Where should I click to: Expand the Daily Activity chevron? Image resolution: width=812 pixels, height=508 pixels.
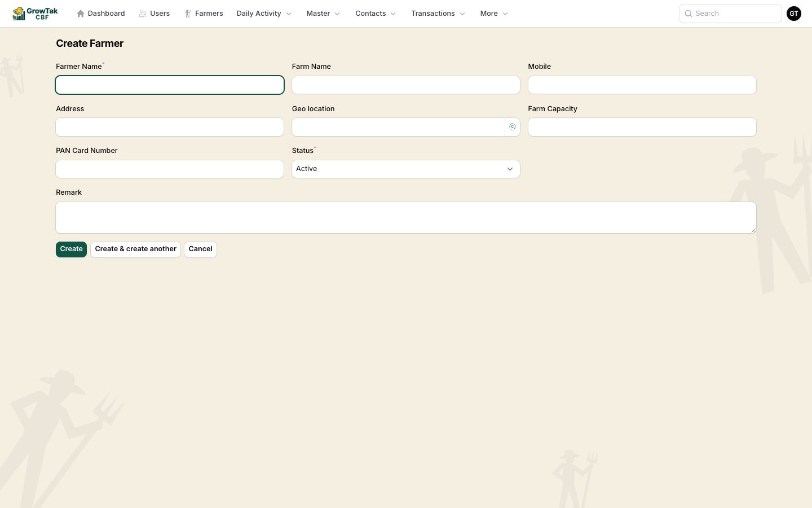289,14
